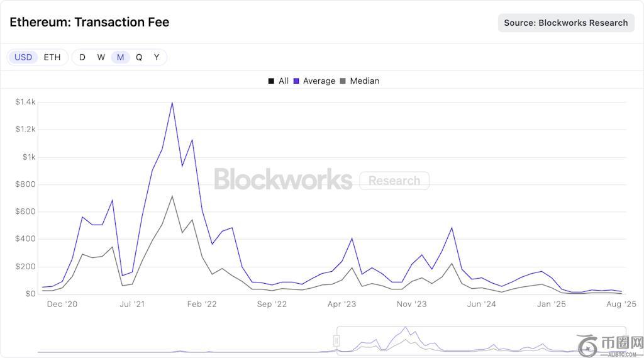
Task: Select weekly (W) interval
Action: [x=101, y=57]
